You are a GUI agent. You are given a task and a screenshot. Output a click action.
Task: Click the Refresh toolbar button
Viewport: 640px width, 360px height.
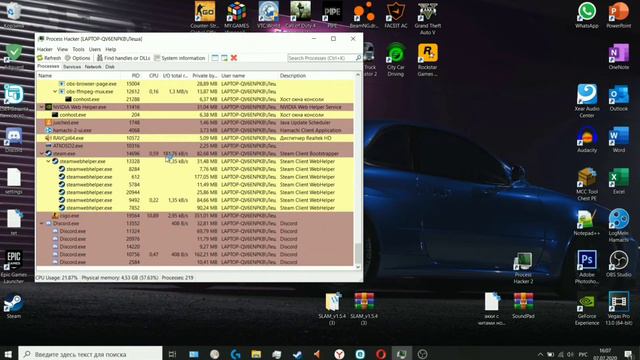pos(49,58)
